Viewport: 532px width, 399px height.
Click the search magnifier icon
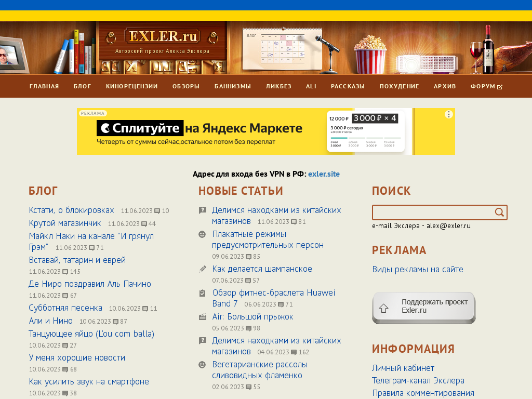[499, 212]
